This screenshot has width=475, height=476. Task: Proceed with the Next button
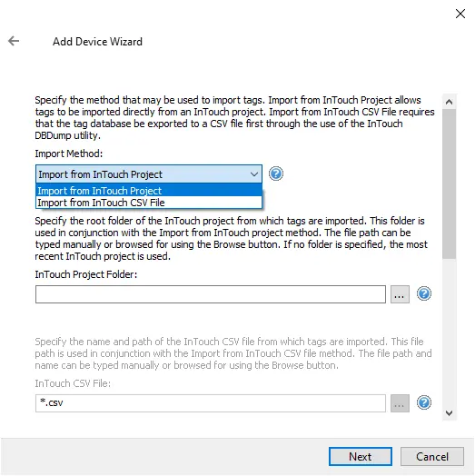click(x=361, y=456)
